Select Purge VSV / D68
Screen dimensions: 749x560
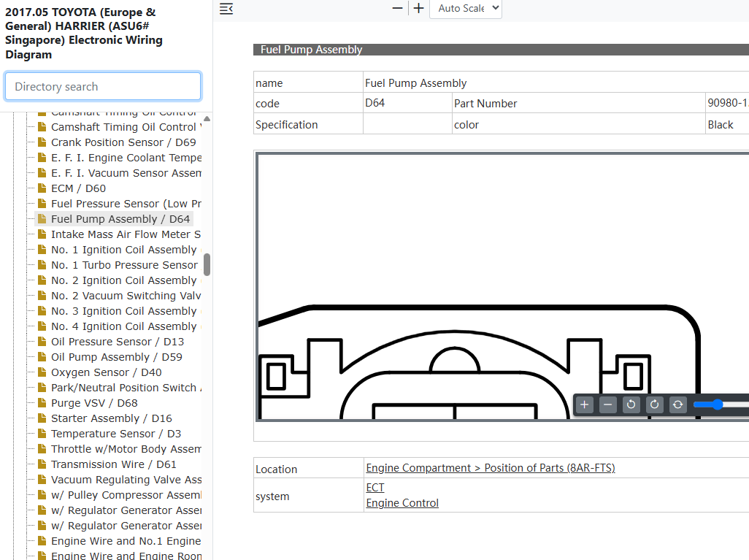94,403
